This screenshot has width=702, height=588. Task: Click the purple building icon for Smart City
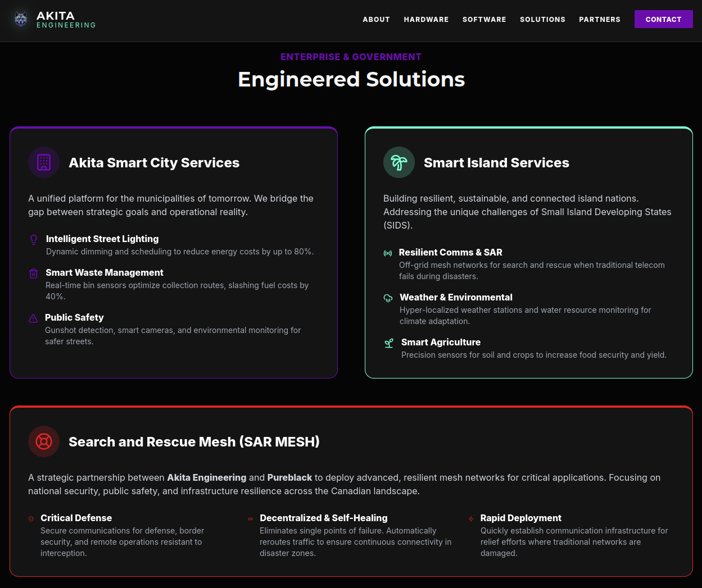pos(44,162)
